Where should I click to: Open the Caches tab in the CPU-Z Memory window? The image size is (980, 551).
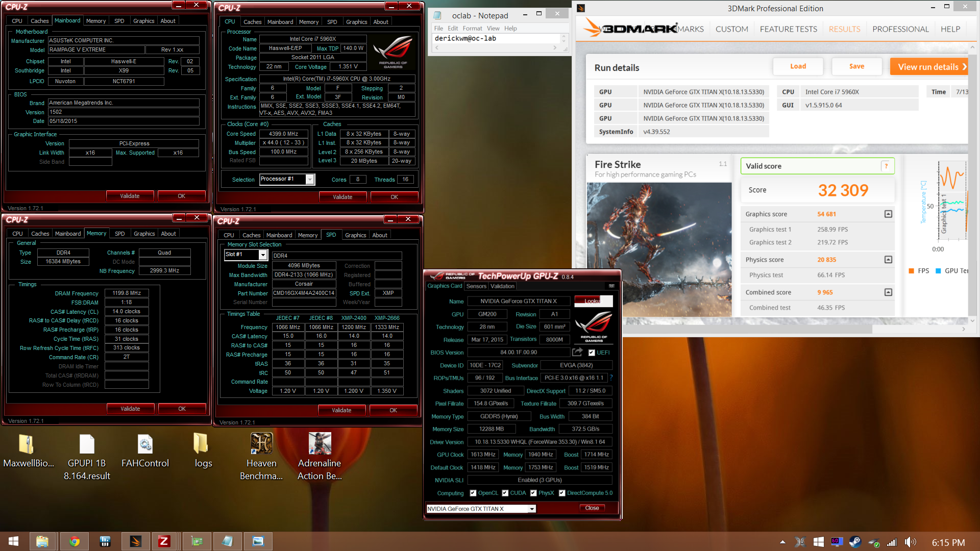click(40, 234)
